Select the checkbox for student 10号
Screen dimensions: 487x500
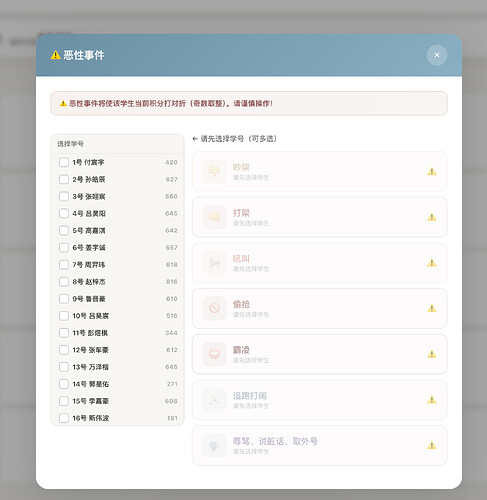tap(64, 316)
